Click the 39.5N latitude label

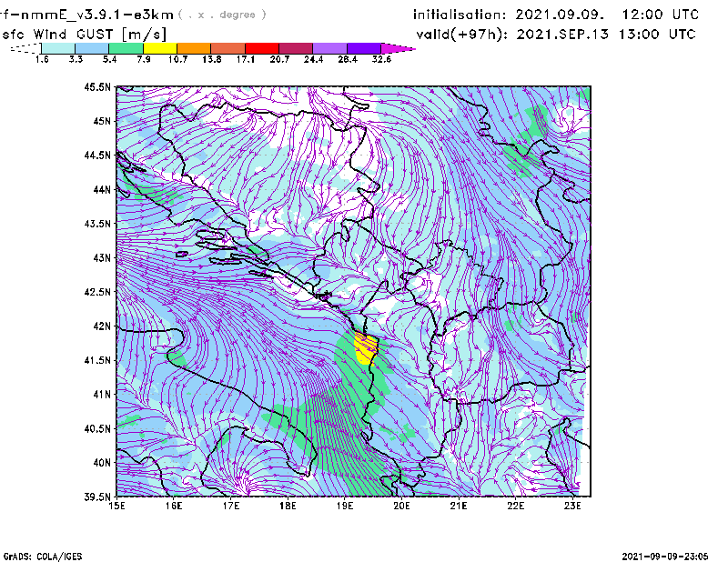point(97,497)
